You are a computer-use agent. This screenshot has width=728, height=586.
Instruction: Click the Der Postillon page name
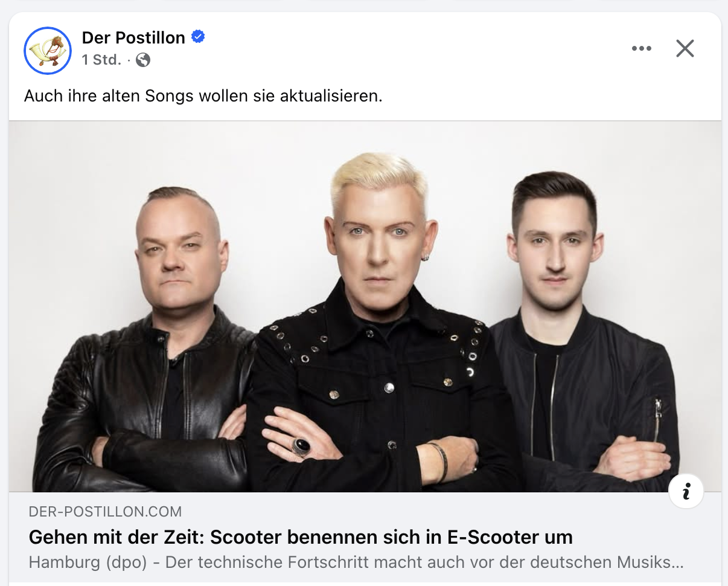click(133, 37)
